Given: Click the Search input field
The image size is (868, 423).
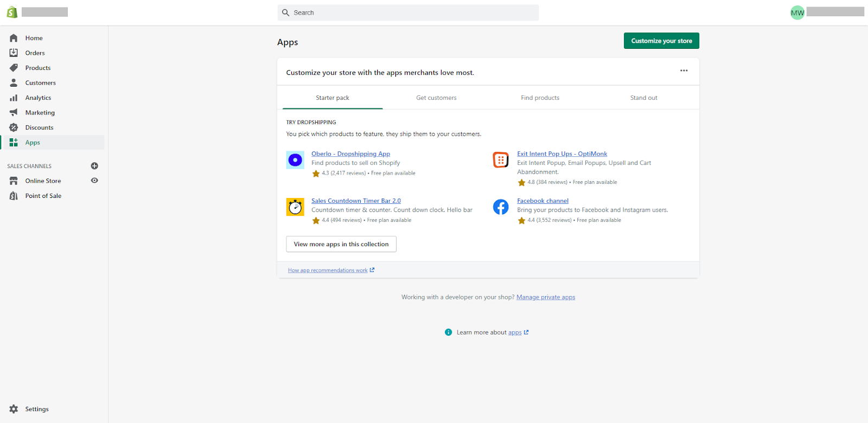Looking at the screenshot, I should click(408, 12).
